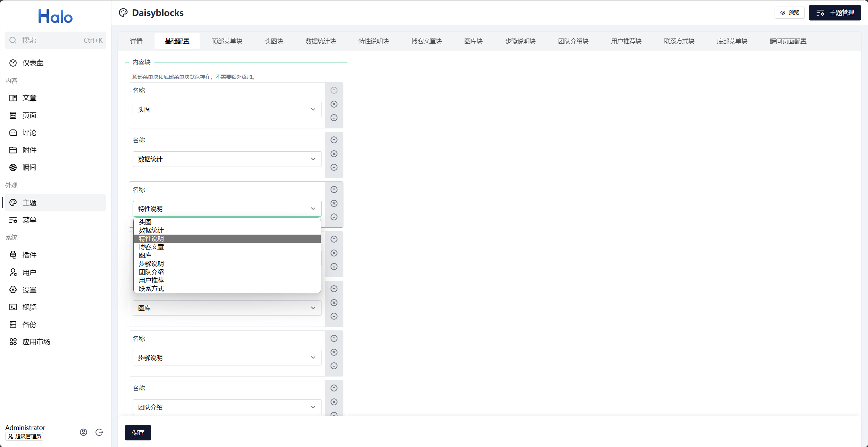Focus the 搜索 search field
868x447 pixels.
(x=56, y=40)
